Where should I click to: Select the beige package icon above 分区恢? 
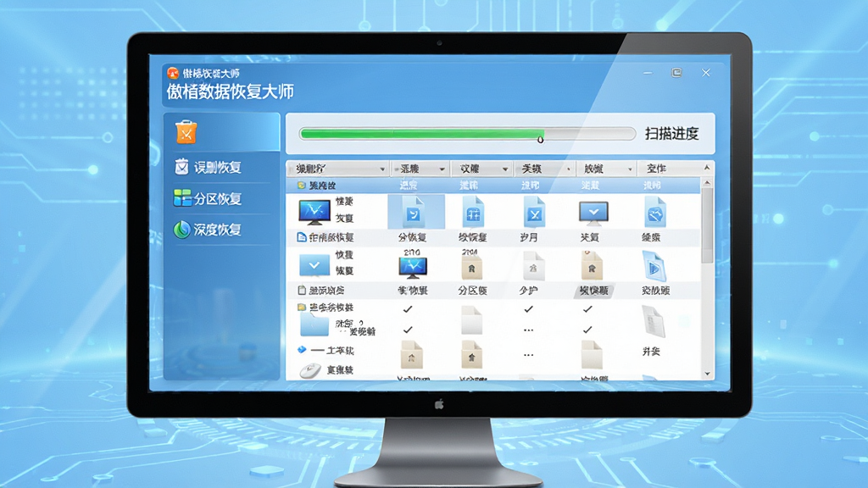click(x=471, y=269)
